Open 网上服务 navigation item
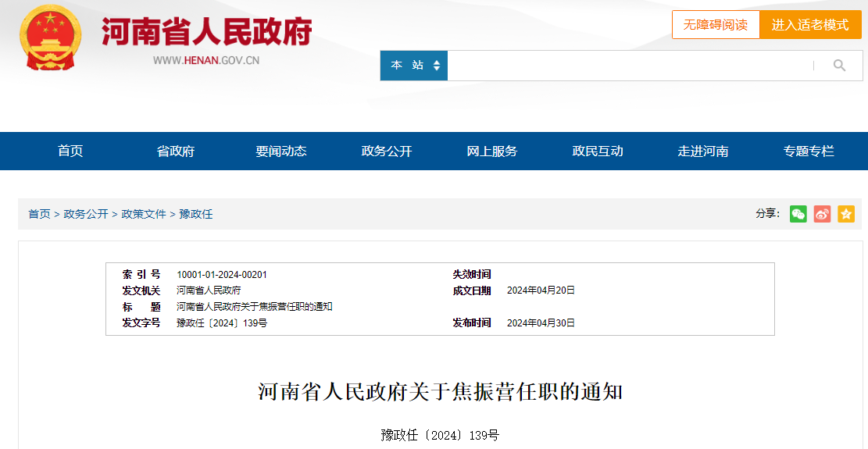This screenshot has height=449, width=868. (x=491, y=151)
